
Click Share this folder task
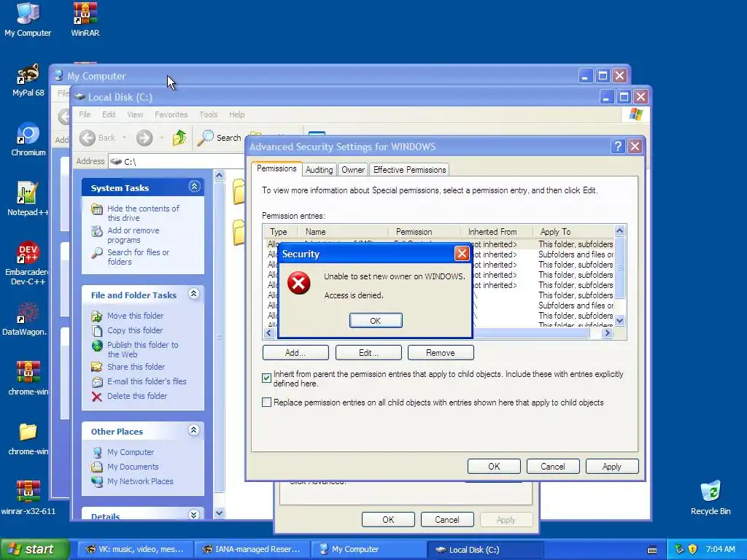(136, 367)
